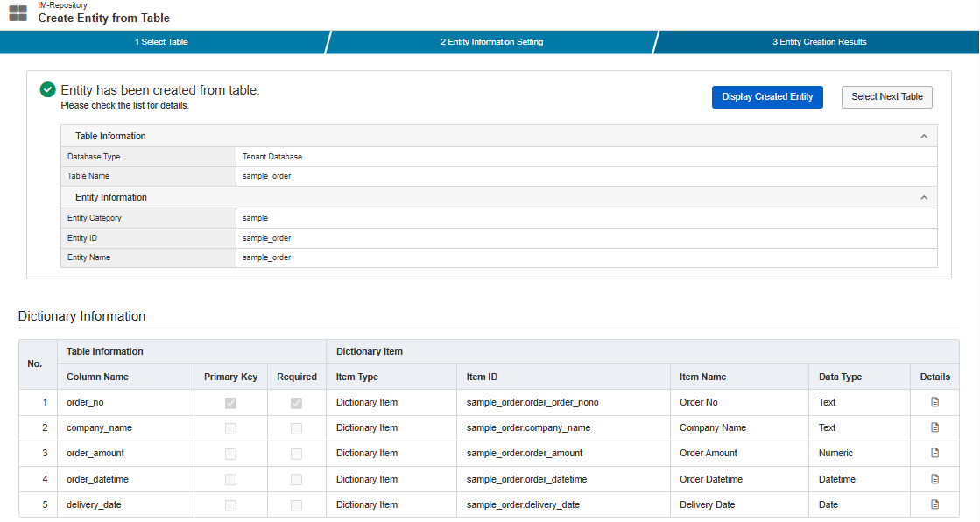Click Item ID sample_order.order_datetime
The width and height of the screenshot is (980, 522).
527,479
